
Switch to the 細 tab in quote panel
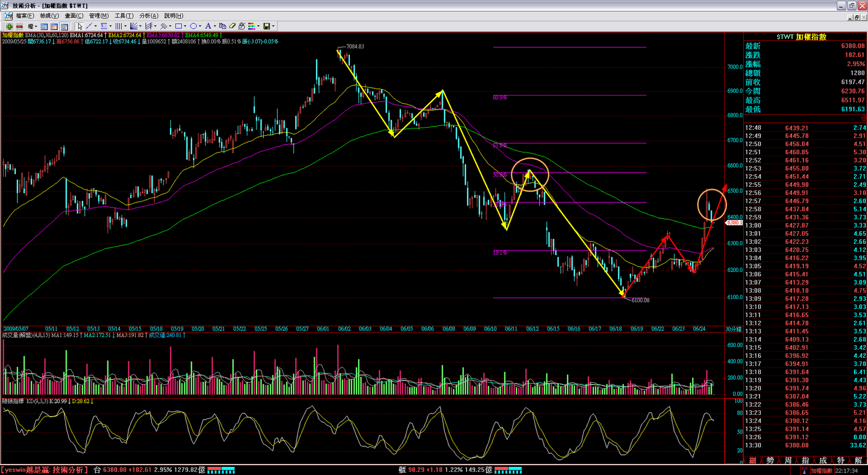[x=752, y=460]
